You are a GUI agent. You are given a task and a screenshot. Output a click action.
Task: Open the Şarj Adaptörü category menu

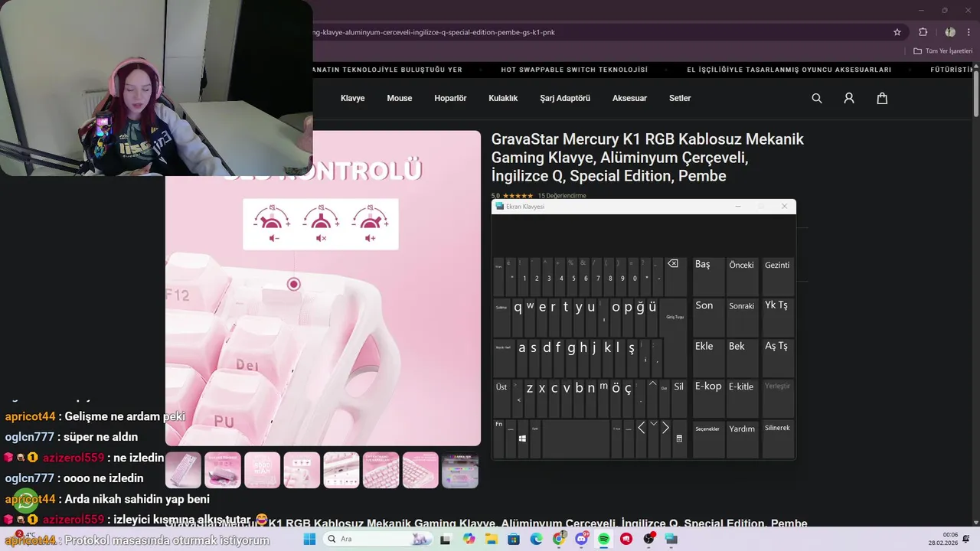pos(565,98)
